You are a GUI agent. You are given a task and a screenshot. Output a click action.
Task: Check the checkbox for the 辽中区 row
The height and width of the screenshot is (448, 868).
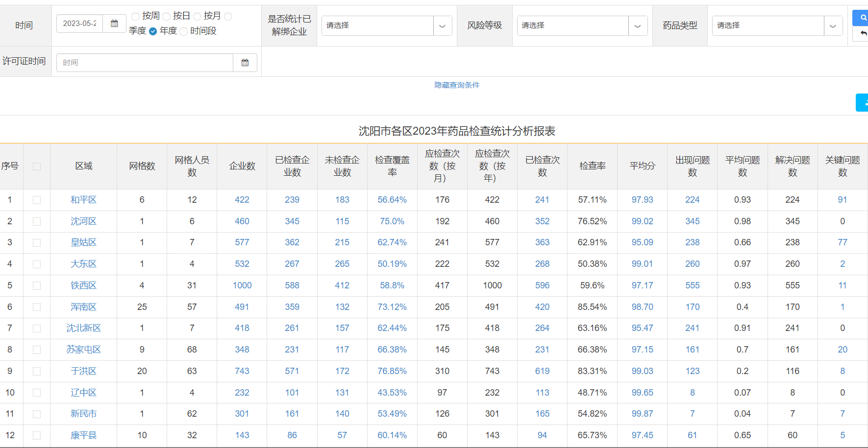37,393
